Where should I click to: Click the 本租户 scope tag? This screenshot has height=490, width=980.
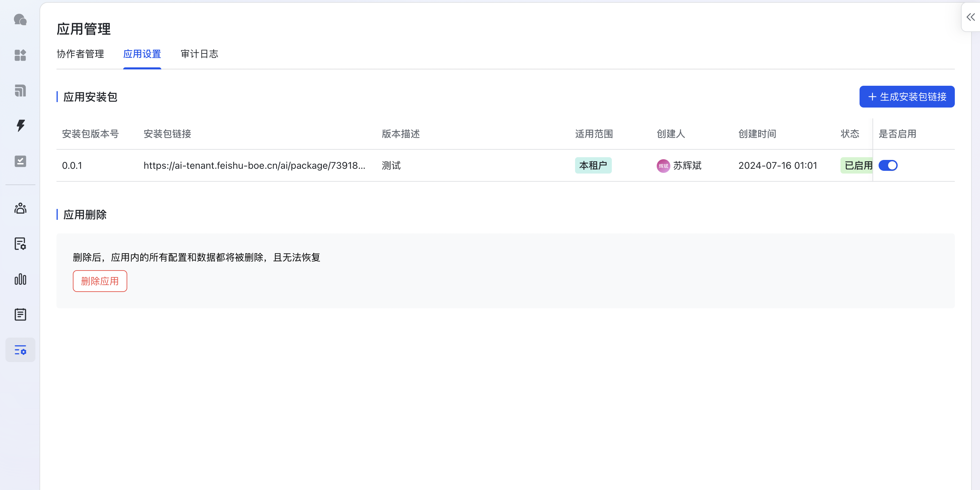[593, 165]
